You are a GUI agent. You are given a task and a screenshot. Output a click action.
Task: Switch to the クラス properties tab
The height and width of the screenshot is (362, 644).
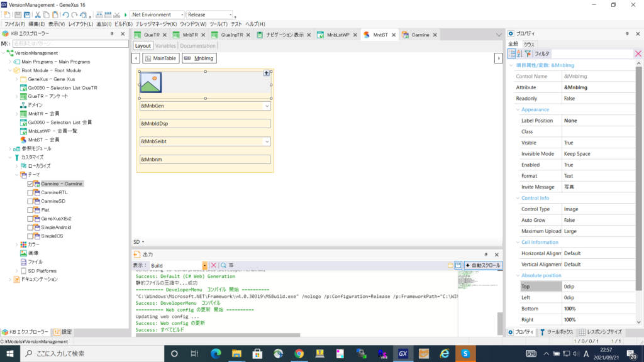(x=529, y=45)
